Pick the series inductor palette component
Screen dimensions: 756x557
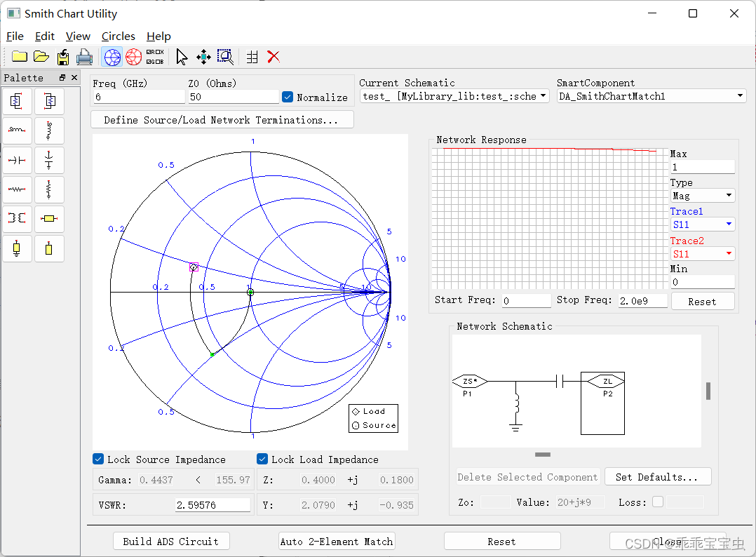(17, 130)
